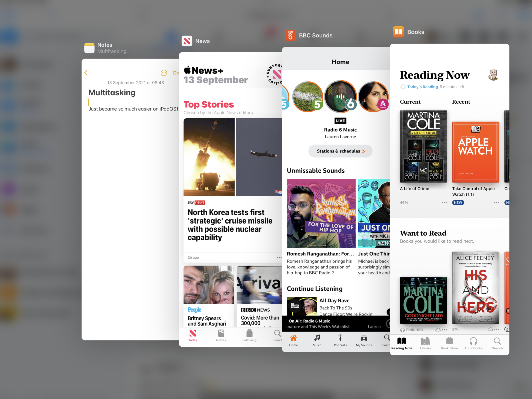Viewport: 532px width, 399px height.
Task: Open options for Goodnight Lady
Action: (445, 330)
